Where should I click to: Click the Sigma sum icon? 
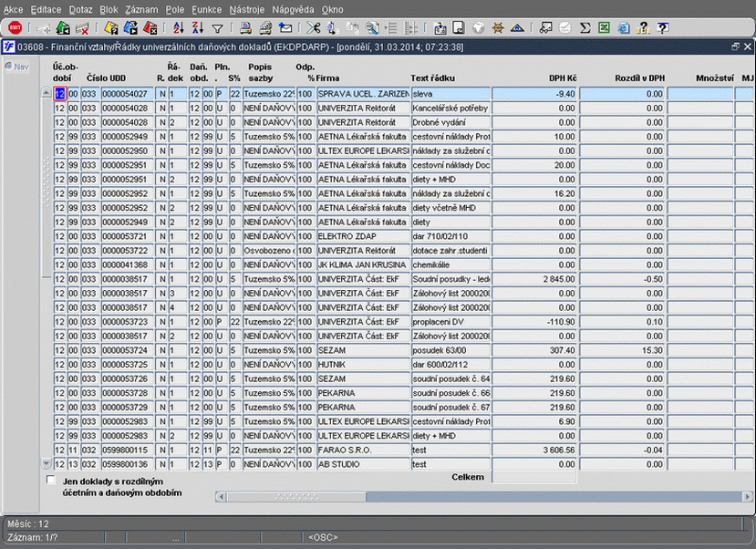pos(585,28)
